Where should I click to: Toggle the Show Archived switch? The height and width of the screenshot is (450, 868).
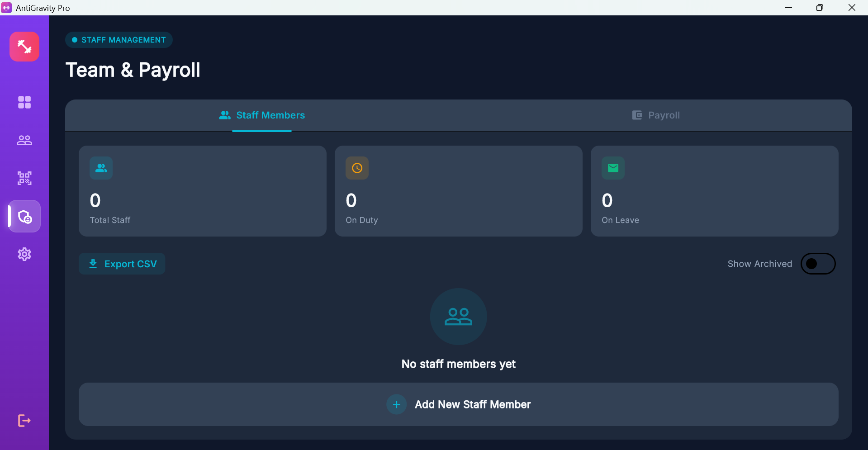818,264
